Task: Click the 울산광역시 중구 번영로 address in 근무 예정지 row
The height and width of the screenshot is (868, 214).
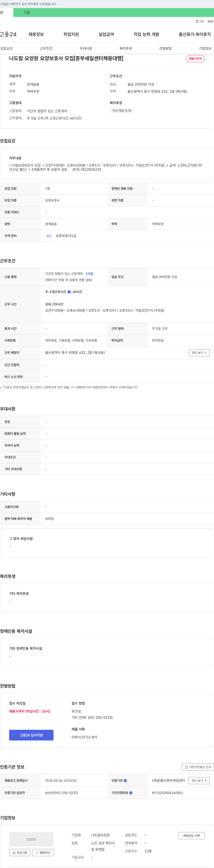Action: pyautogui.click(x=75, y=353)
